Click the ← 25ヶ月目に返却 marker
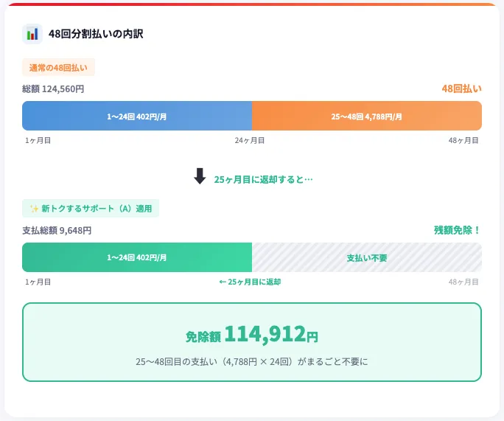Screen dimensions: 504x421 tap(250, 282)
